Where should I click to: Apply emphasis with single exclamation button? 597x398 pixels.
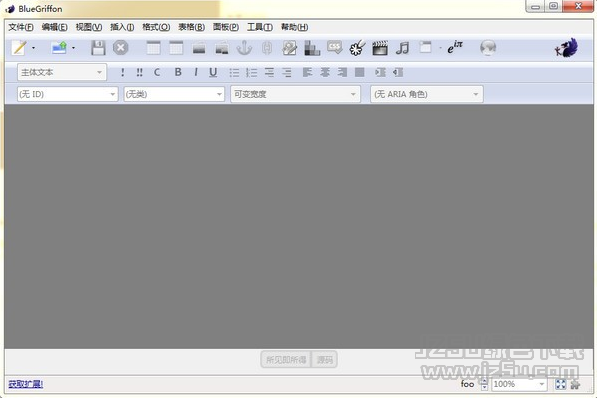(x=122, y=72)
